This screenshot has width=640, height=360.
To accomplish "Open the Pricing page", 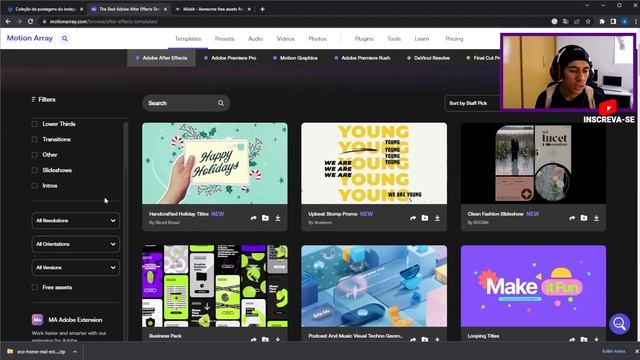I will click(454, 39).
